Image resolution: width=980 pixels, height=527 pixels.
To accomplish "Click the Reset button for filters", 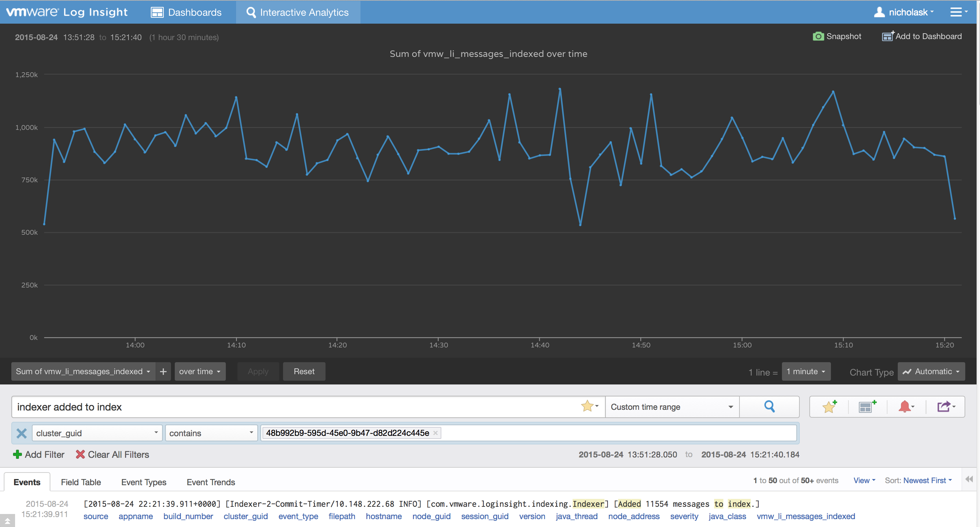I will tap(303, 371).
